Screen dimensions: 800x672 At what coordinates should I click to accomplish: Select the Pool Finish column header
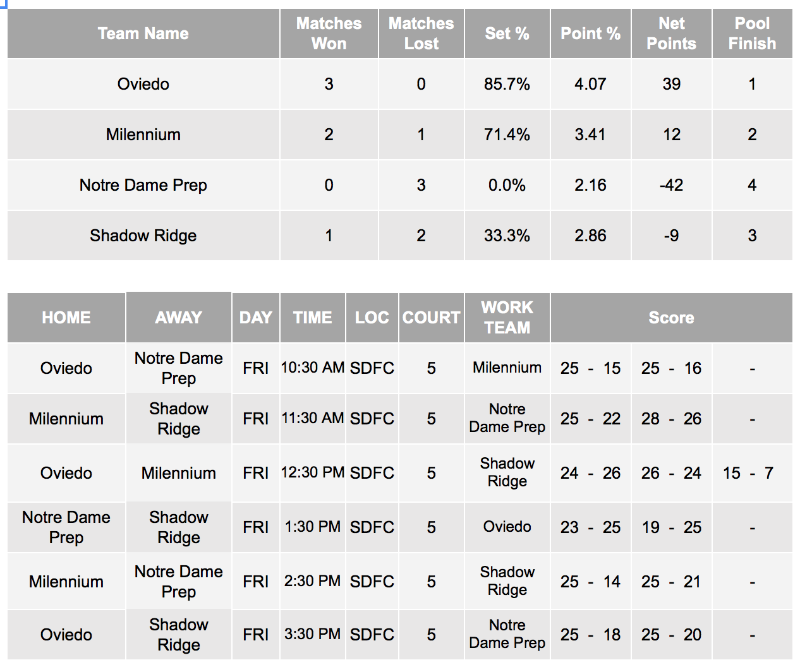point(752,33)
